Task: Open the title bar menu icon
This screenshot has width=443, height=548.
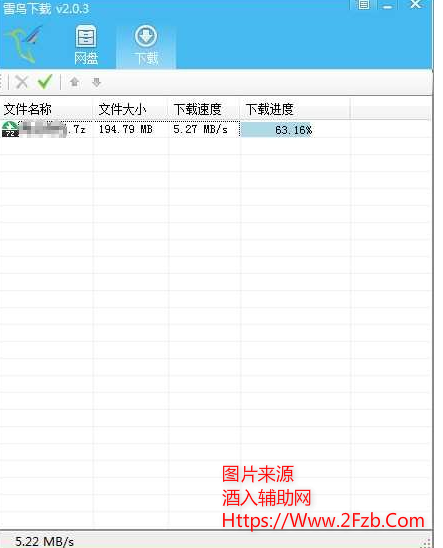Action: [363, 5]
